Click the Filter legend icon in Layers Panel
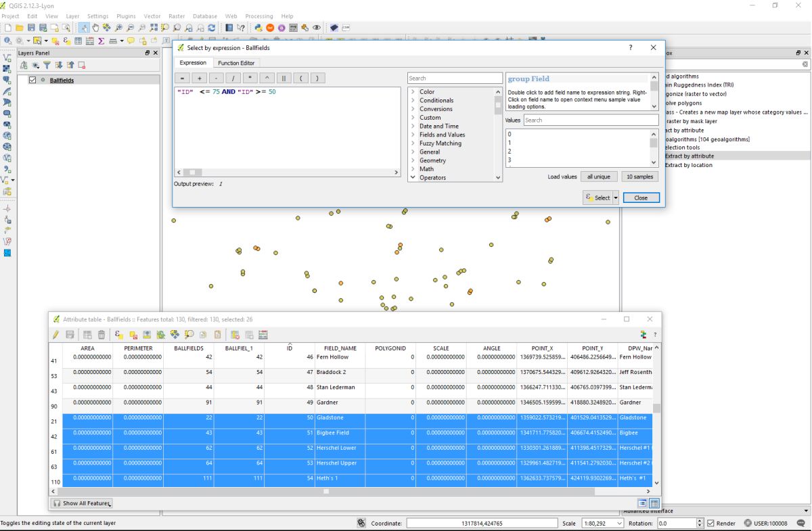812x531 pixels. [x=47, y=65]
